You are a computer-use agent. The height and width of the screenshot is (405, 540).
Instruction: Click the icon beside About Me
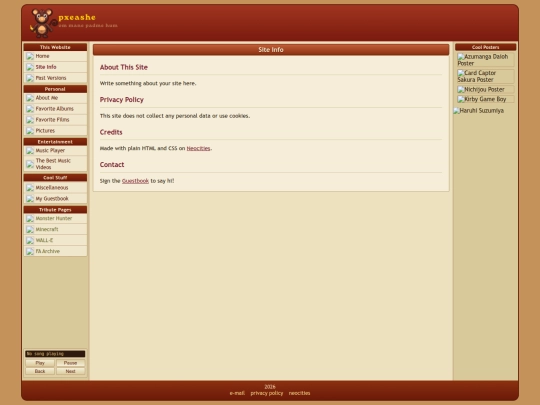point(30,98)
